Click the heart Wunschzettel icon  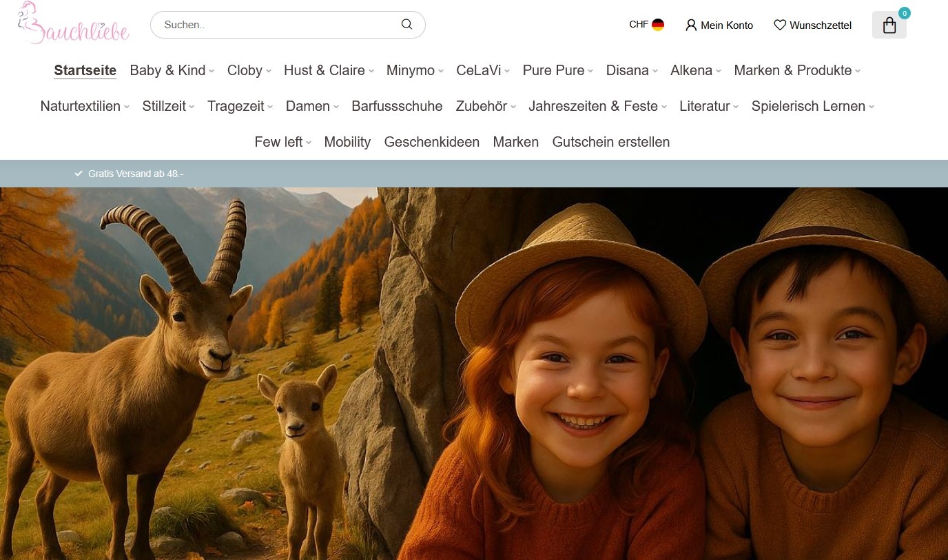[x=780, y=25]
